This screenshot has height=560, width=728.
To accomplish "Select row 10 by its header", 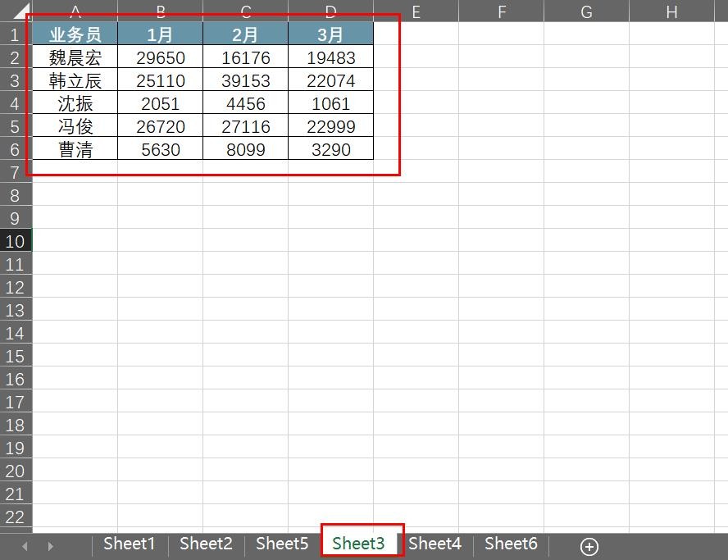I will pos(16,241).
